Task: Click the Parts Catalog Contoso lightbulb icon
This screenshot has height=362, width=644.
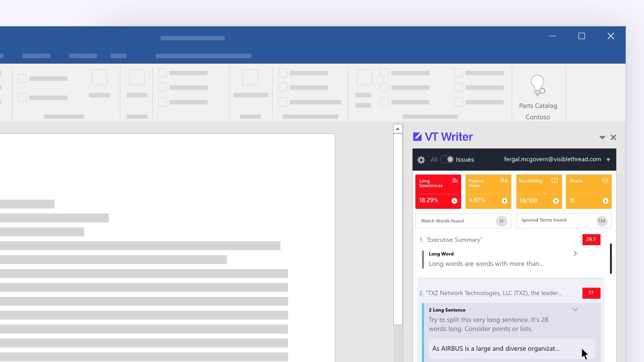Action: [x=538, y=86]
